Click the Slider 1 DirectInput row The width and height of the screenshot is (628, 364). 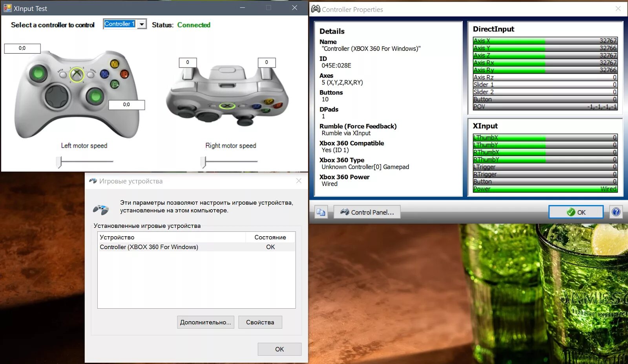545,85
